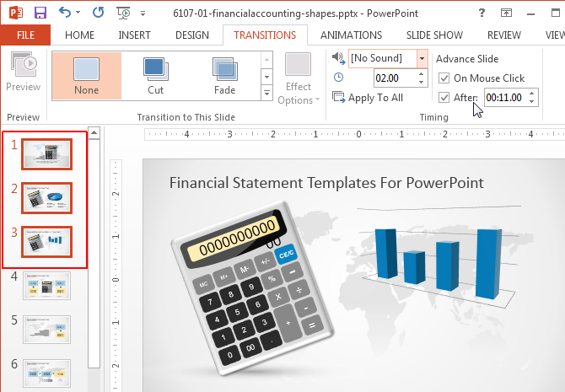Click the Redo repeat icon
Image resolution: width=565 pixels, height=392 pixels.
click(98, 13)
